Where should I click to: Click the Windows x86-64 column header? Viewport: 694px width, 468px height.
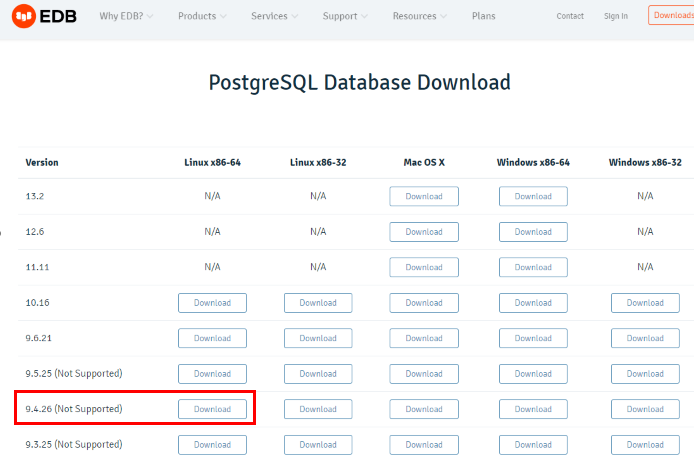point(533,162)
